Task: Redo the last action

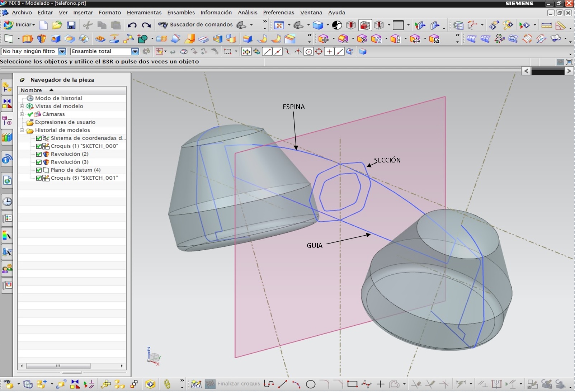Action: point(146,25)
